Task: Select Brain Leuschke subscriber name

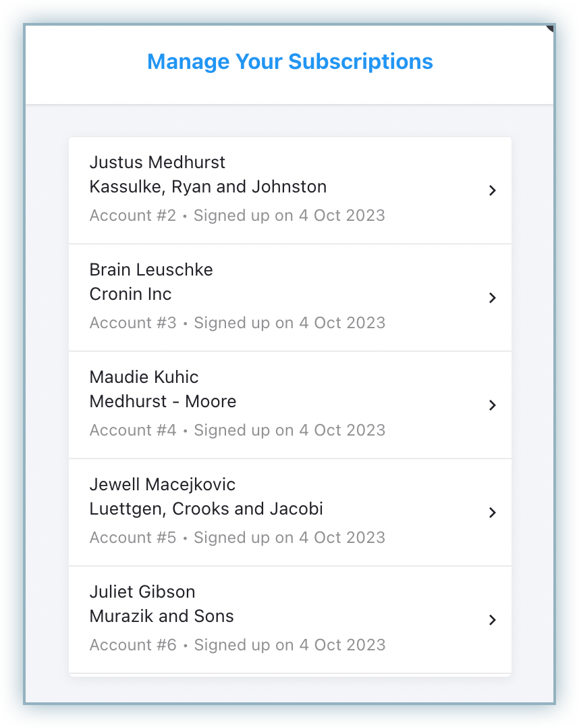Action: pos(151,269)
